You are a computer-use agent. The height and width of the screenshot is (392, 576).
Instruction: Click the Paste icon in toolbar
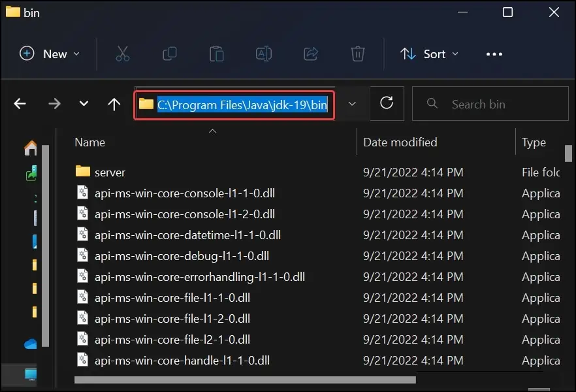216,54
